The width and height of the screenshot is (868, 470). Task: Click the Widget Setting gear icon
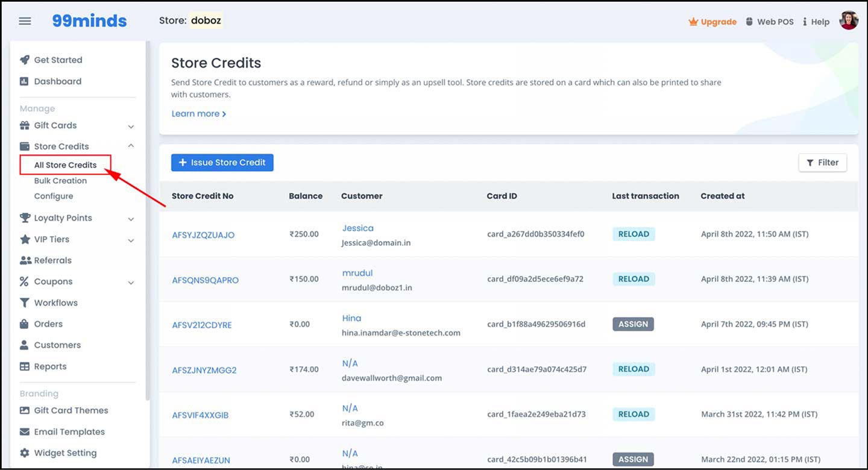pyautogui.click(x=25, y=453)
